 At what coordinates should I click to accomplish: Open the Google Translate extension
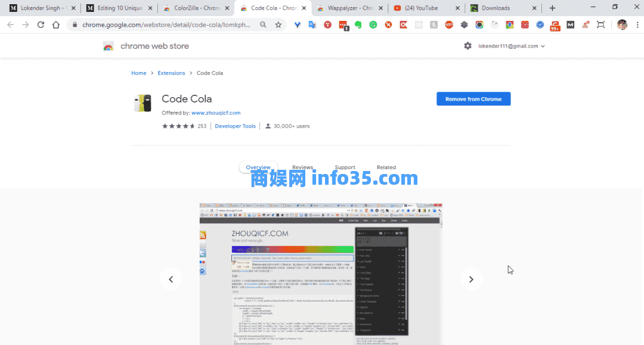click(312, 25)
